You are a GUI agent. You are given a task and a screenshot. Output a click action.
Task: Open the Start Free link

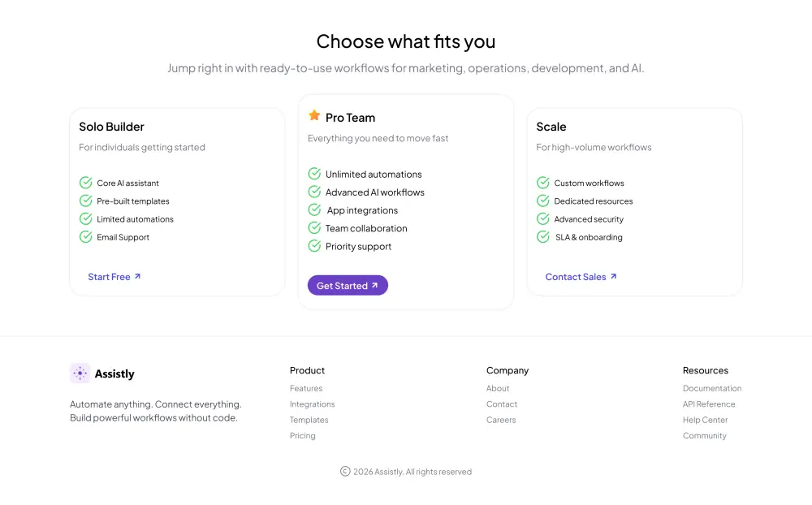(108, 276)
